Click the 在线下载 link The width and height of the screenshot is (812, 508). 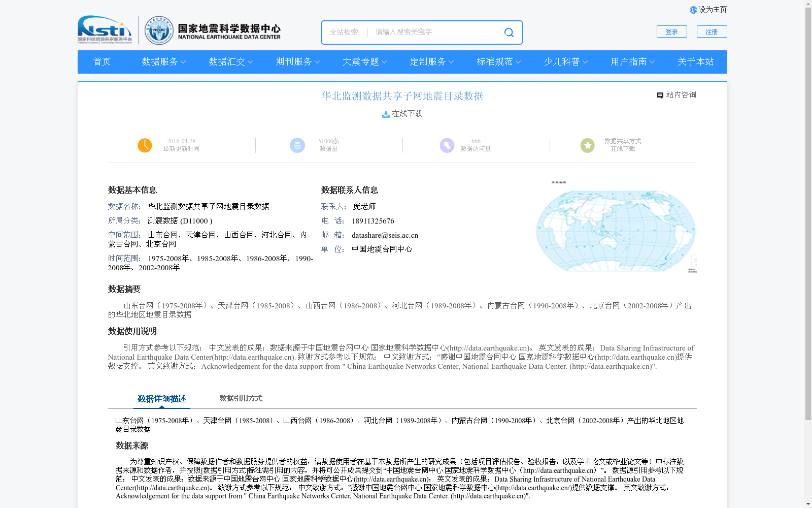[407, 114]
